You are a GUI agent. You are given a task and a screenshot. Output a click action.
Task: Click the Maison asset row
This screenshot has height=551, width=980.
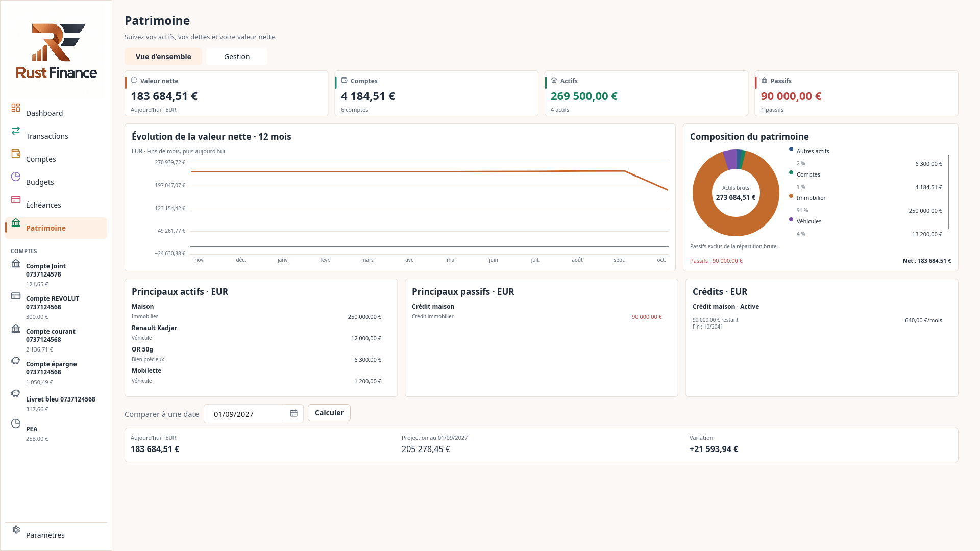[x=256, y=311]
